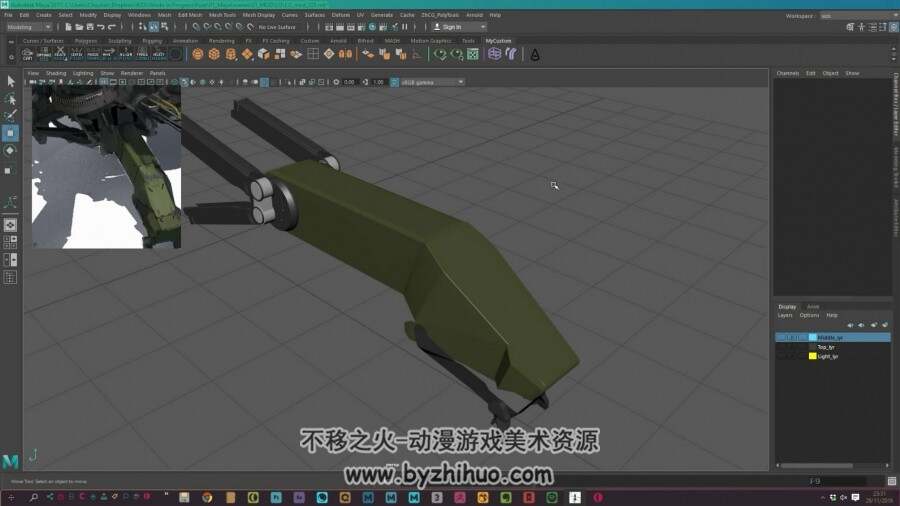Click the single-pane layout icon
The image size is (900, 506).
coord(10,225)
